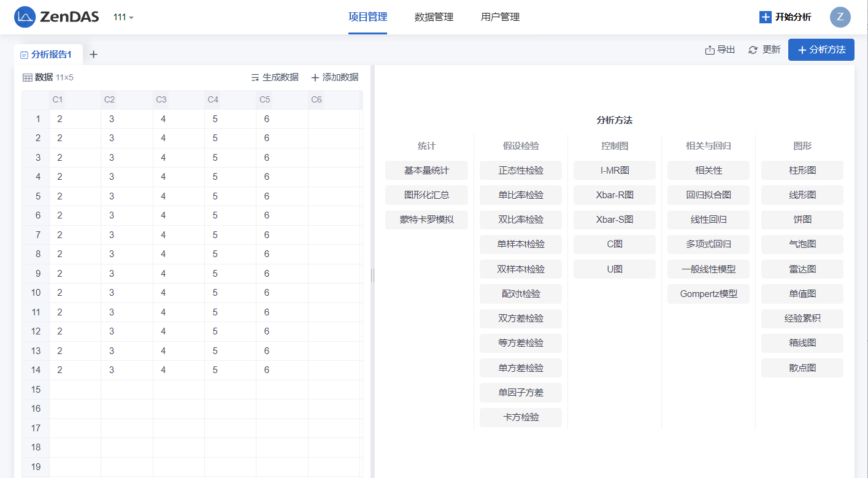Open the Gompertz模型 regression method
The height and width of the screenshot is (478, 868).
(x=708, y=294)
